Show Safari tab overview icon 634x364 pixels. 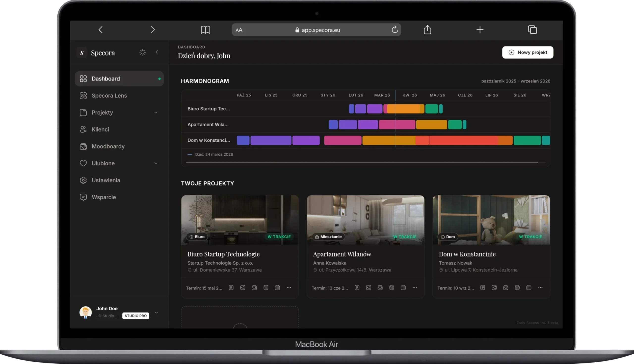(x=532, y=29)
